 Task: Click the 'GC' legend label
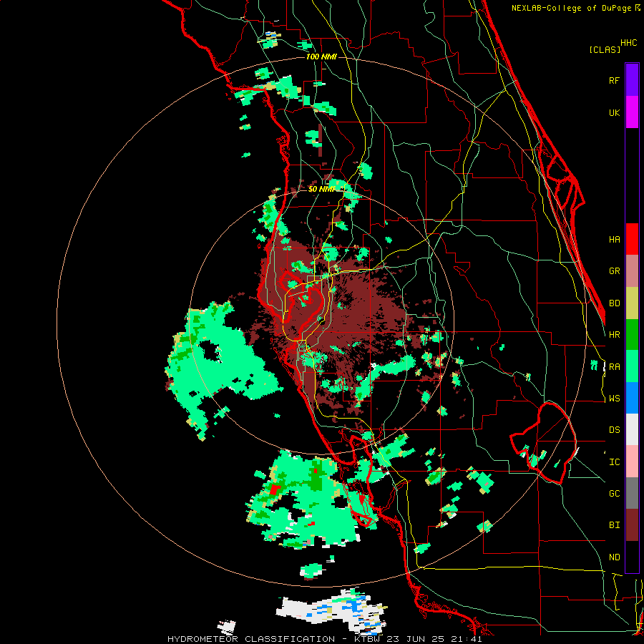(614, 494)
